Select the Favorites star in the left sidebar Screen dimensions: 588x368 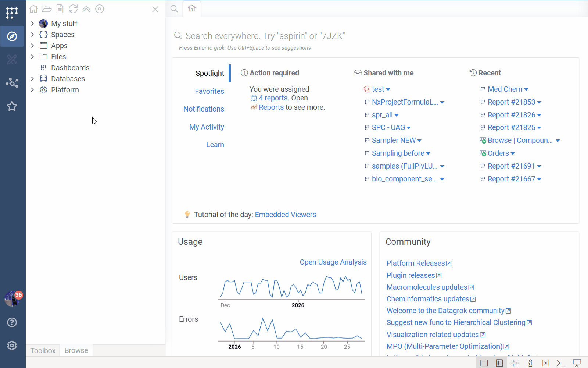coord(12,106)
